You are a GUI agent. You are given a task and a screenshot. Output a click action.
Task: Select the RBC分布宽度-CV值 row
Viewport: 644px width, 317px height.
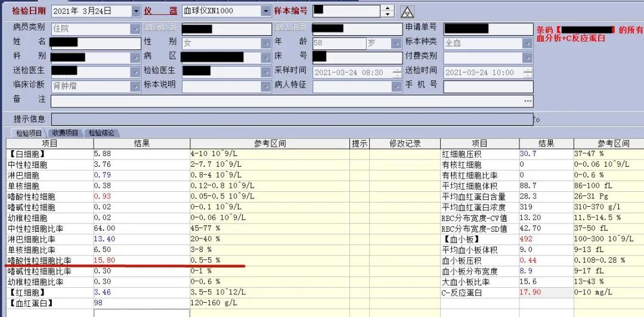tap(542, 218)
